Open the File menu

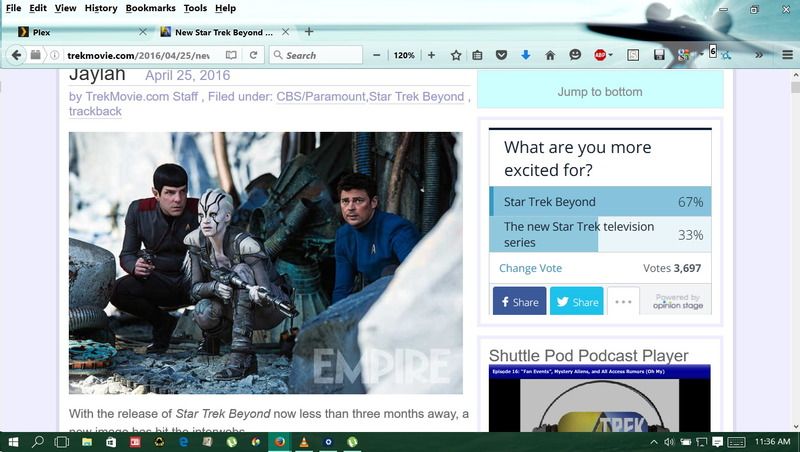click(13, 8)
